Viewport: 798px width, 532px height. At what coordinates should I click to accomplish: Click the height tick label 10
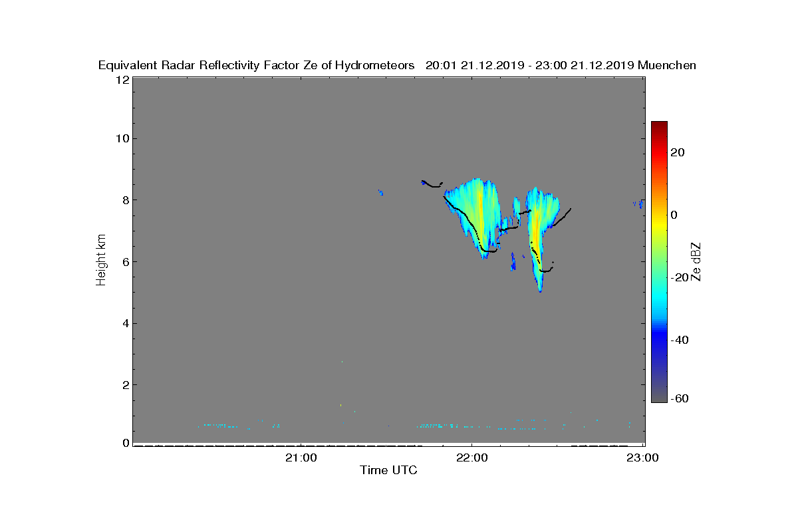click(122, 138)
